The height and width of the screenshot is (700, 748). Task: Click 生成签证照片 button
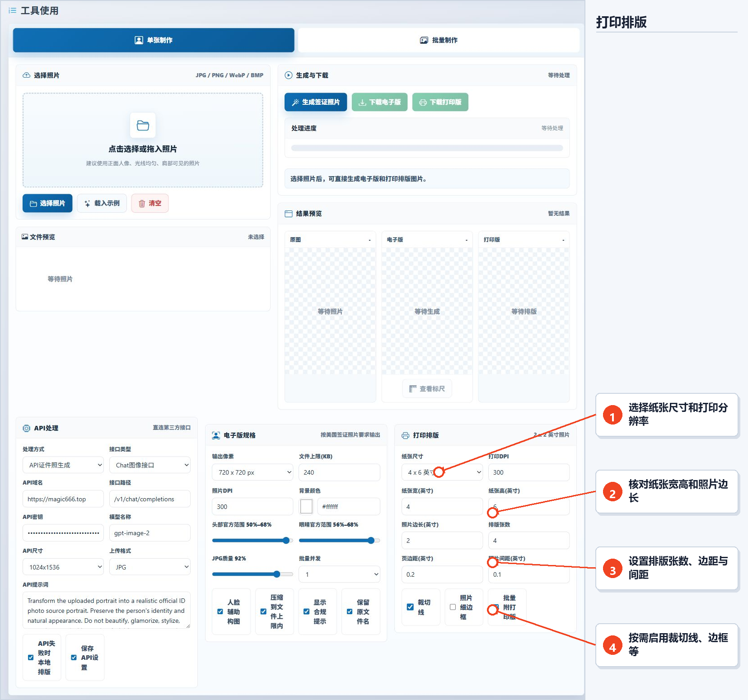pos(316,102)
